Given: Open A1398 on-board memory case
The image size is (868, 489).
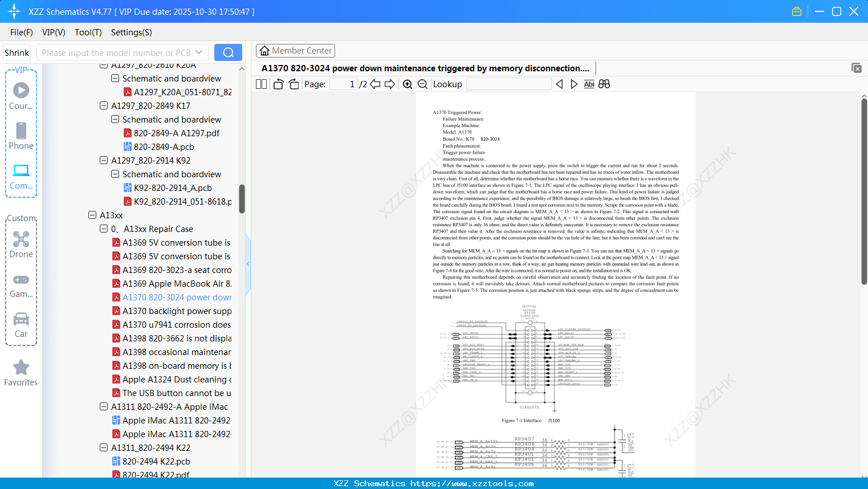Looking at the screenshot, I should (172, 365).
